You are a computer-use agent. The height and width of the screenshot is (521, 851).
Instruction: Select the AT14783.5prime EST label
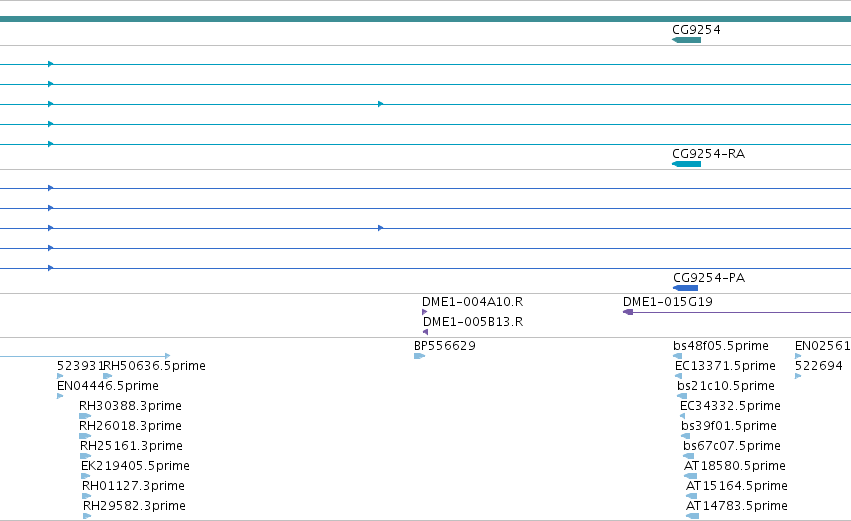coord(736,506)
